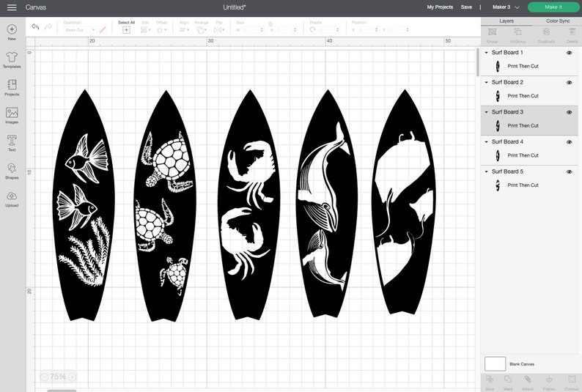
Task: Click the Blank Canvas color swatch
Action: (x=495, y=364)
